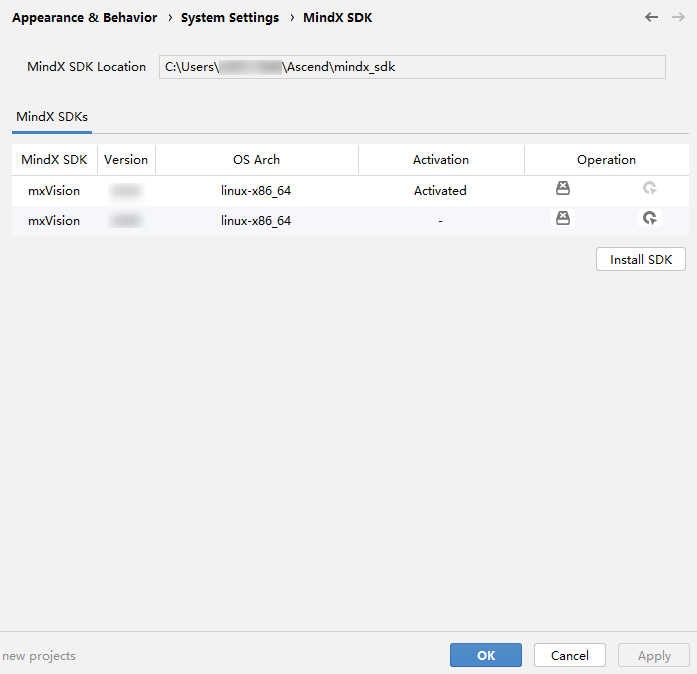This screenshot has width=697, height=674.
Task: Select mxVision name in the Activated row
Action: click(54, 191)
